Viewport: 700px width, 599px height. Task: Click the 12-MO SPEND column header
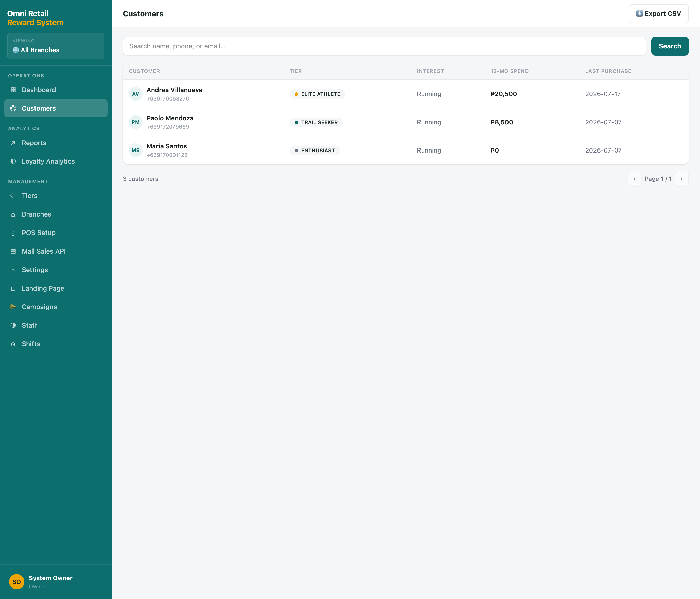tap(510, 71)
